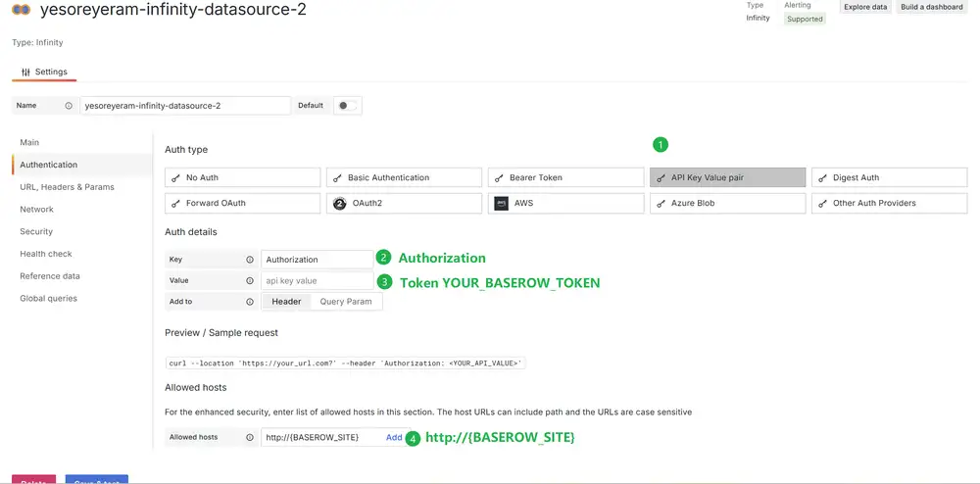Image resolution: width=980 pixels, height=484 pixels.
Task: Choose Query Param for Add to option
Action: point(346,302)
